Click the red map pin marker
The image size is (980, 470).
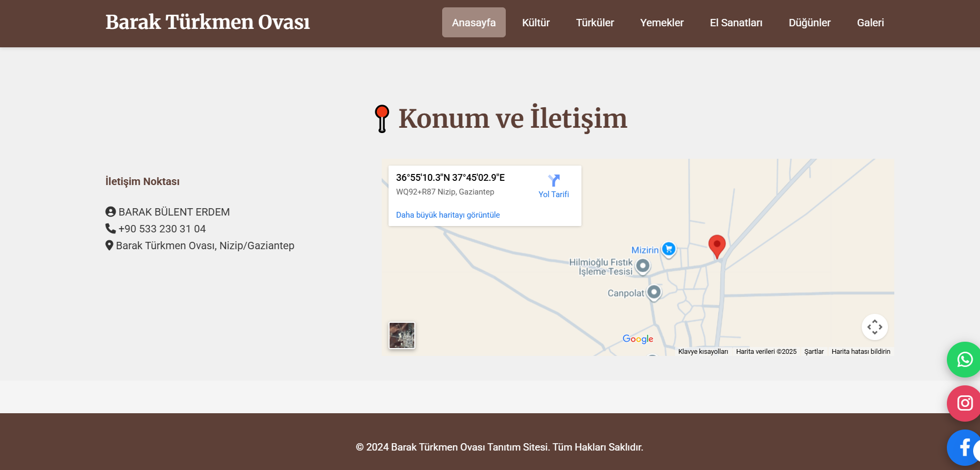[717, 247]
